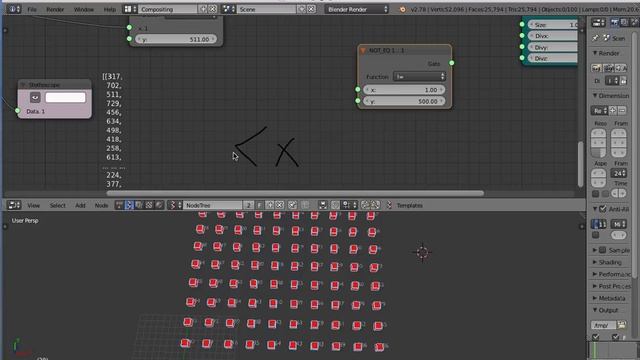Screen dimensions: 640x360
Task: Switch to Render Layers properties tab icon
Action: 624,23
